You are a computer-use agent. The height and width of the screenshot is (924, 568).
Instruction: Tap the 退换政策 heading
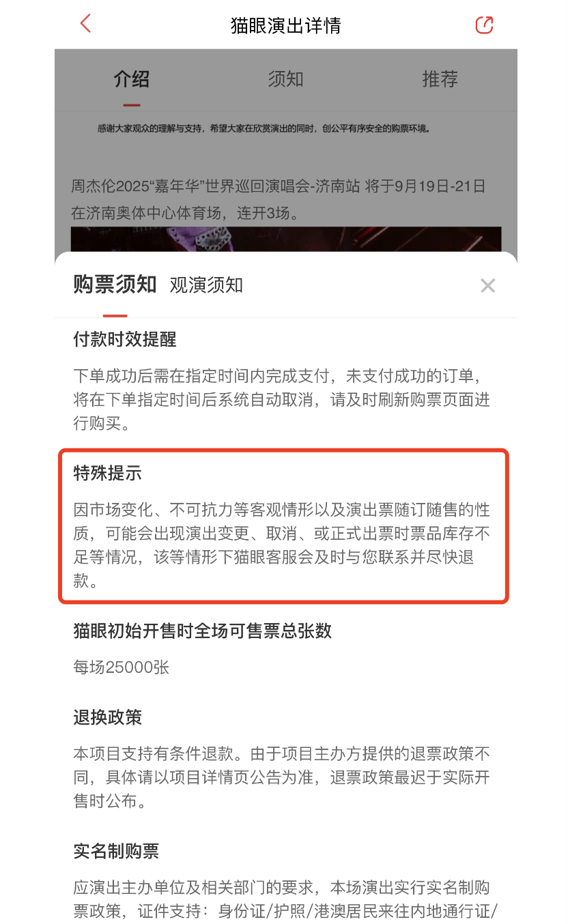(x=108, y=717)
